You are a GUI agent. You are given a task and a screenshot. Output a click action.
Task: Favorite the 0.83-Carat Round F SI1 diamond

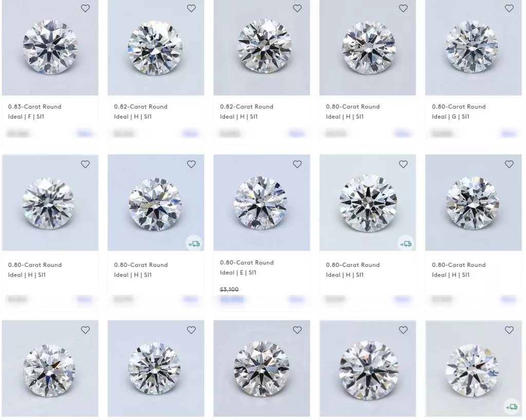(85, 8)
